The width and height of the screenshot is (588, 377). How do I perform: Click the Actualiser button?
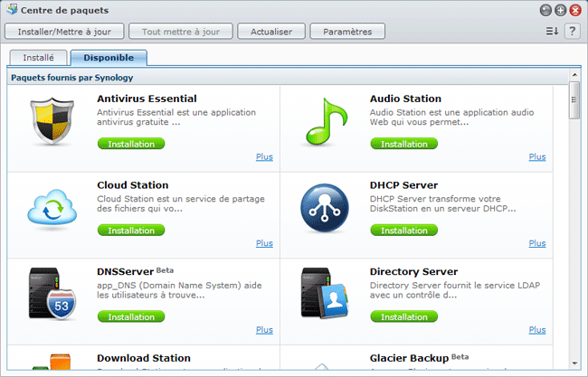[x=271, y=32]
